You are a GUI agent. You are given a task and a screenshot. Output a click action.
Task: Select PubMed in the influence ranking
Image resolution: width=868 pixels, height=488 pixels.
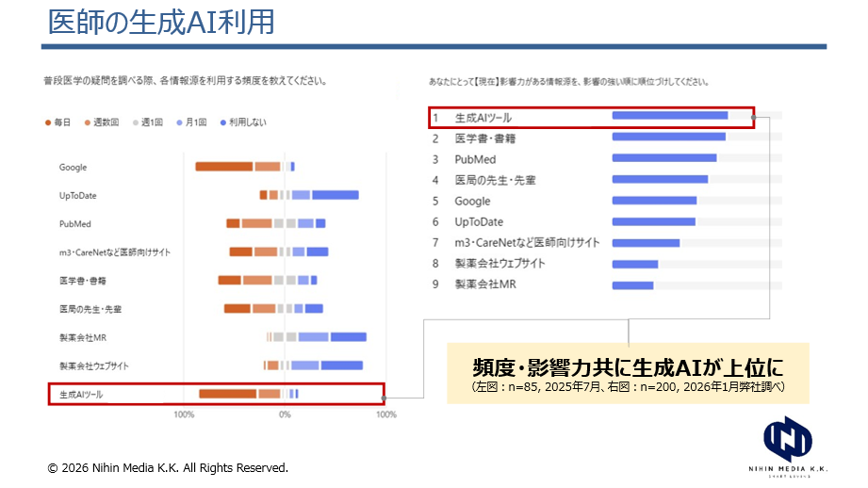click(475, 159)
